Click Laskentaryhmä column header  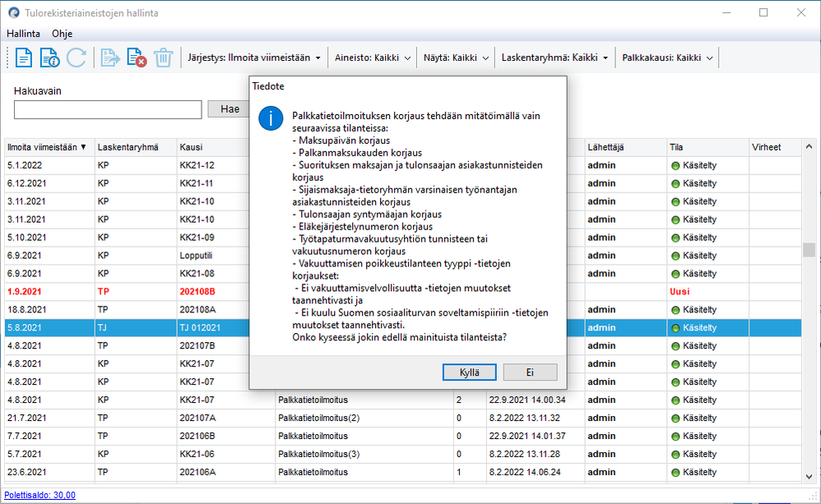136,148
